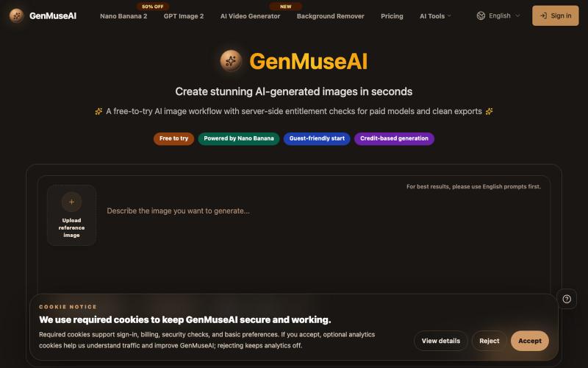Screen dimensions: 588x368
Task: Click sparkle icon after 'clean exports'
Action: (x=489, y=112)
